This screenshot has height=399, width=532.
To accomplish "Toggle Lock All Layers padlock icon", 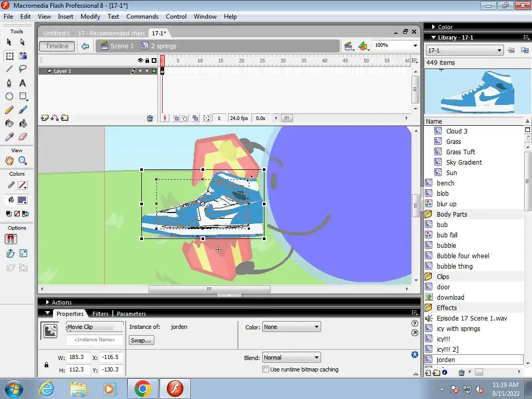I will 147,60.
